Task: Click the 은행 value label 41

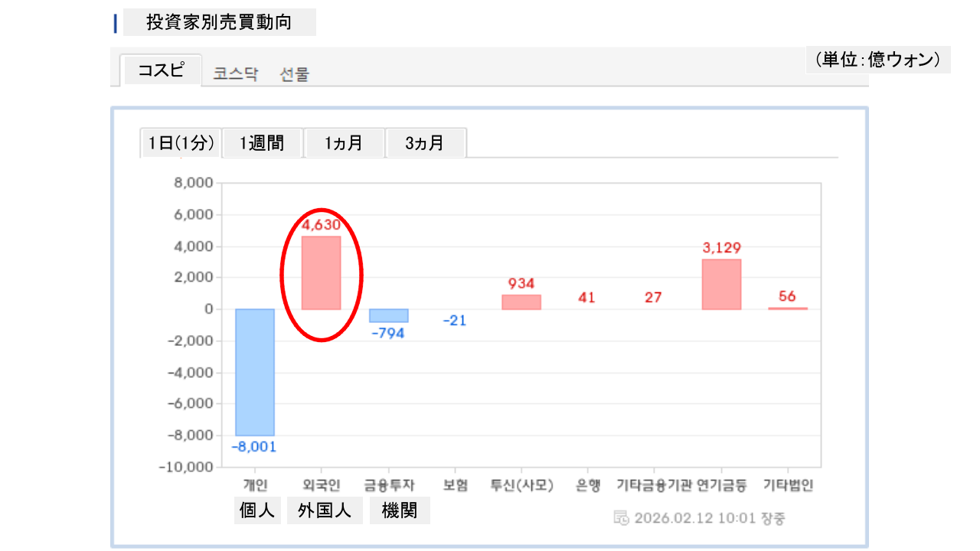Action: [586, 298]
